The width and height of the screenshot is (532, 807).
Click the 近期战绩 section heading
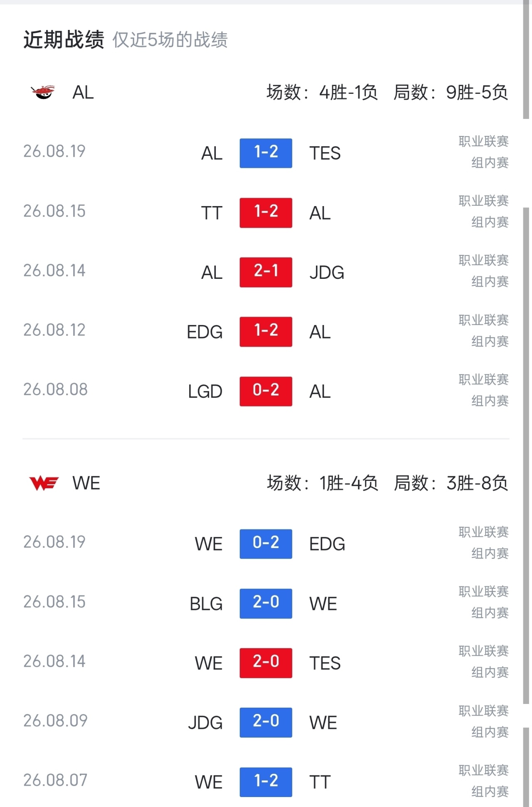(x=64, y=40)
